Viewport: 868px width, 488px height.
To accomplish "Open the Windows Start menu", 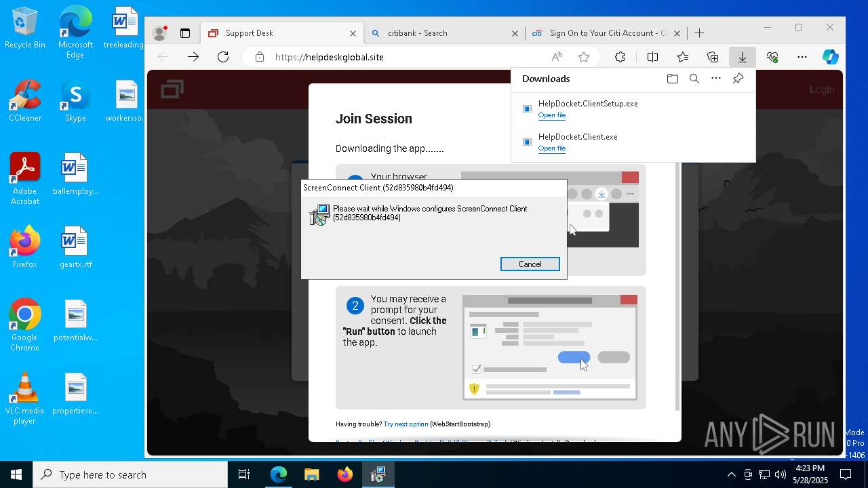I will click(16, 474).
